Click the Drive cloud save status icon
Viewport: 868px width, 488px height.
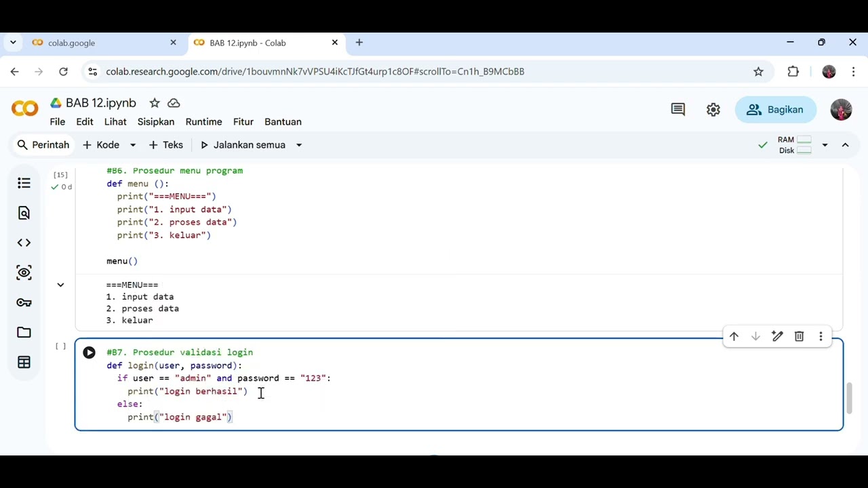point(174,103)
